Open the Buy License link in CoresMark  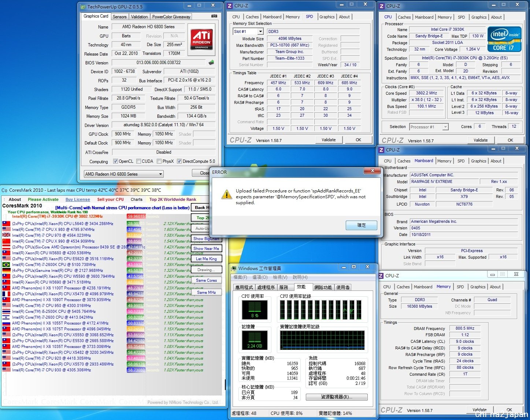78,199
